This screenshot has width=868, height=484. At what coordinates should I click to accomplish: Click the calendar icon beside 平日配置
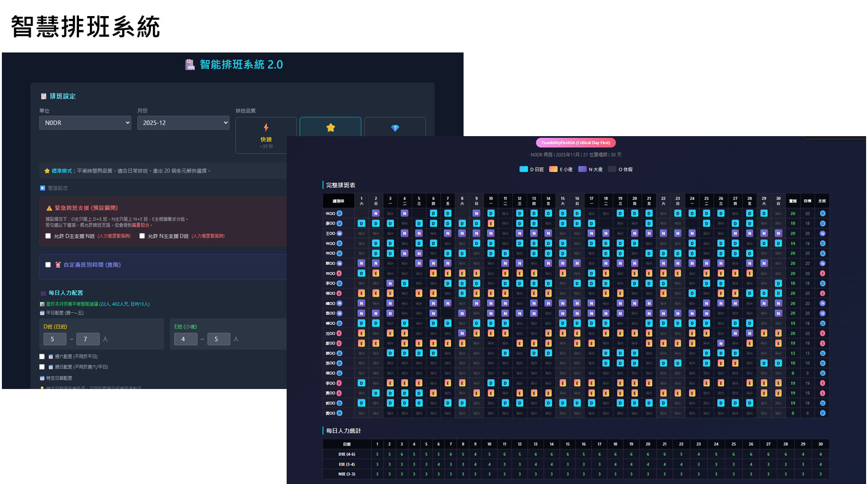[x=42, y=313]
